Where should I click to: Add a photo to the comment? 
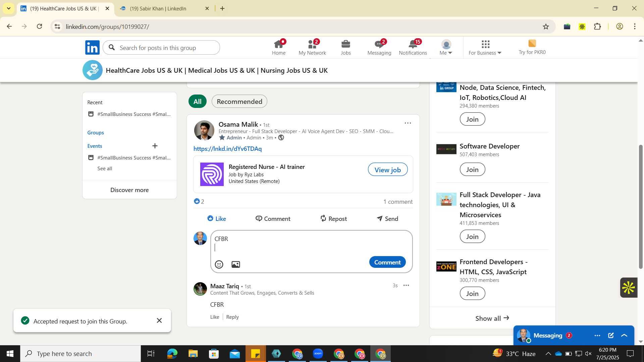[236, 264]
